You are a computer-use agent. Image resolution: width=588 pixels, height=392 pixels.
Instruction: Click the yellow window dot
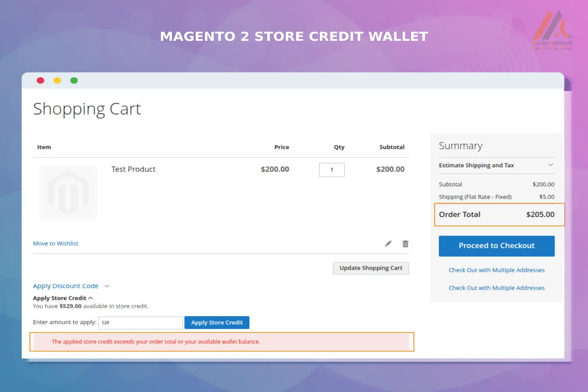point(57,80)
